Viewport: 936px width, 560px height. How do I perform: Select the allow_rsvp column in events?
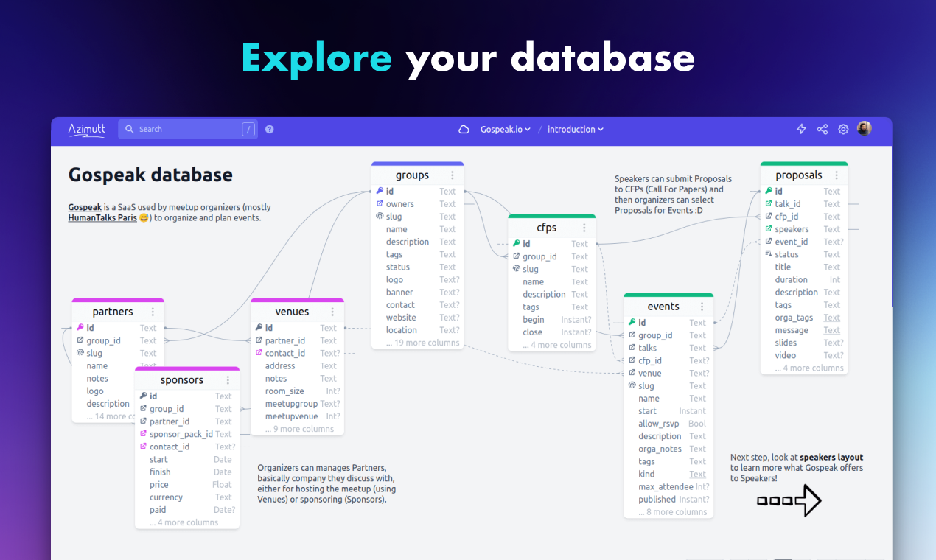(x=668, y=424)
